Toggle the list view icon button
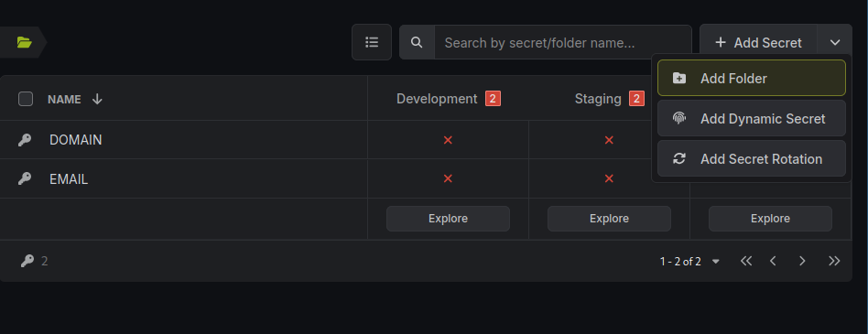Viewport: 868px width, 334px height. [x=372, y=42]
